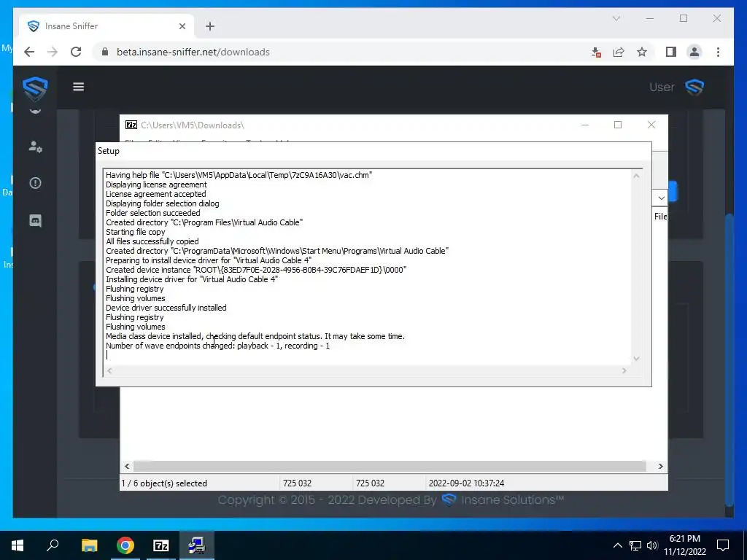Click the "Starting file copy" log line
747x560 pixels.
(x=135, y=231)
